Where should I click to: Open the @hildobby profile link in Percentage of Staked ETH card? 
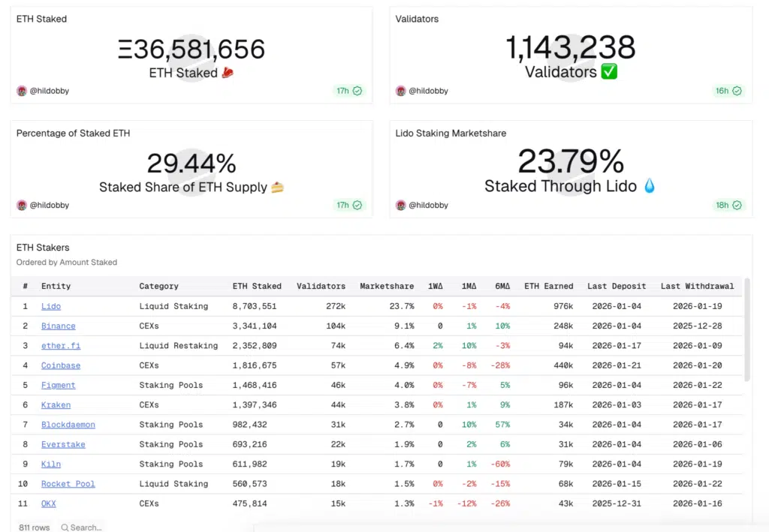[x=50, y=205]
